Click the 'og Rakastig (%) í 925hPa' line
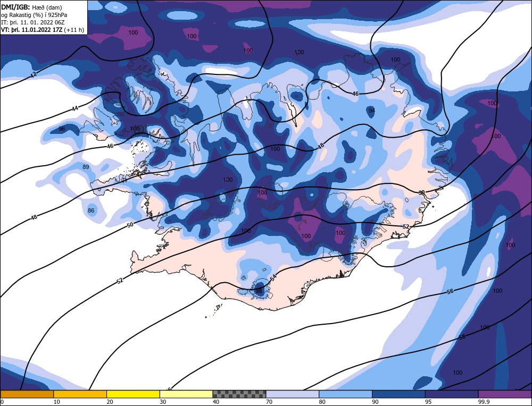The image size is (532, 406). [x=34, y=15]
